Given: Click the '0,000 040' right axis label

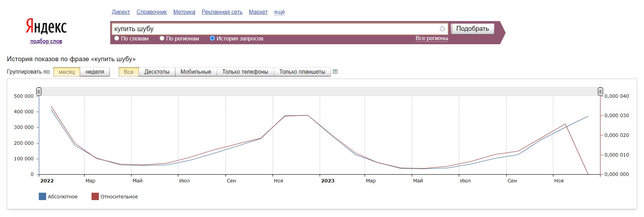Looking at the screenshot, I should pyautogui.click(x=617, y=96).
